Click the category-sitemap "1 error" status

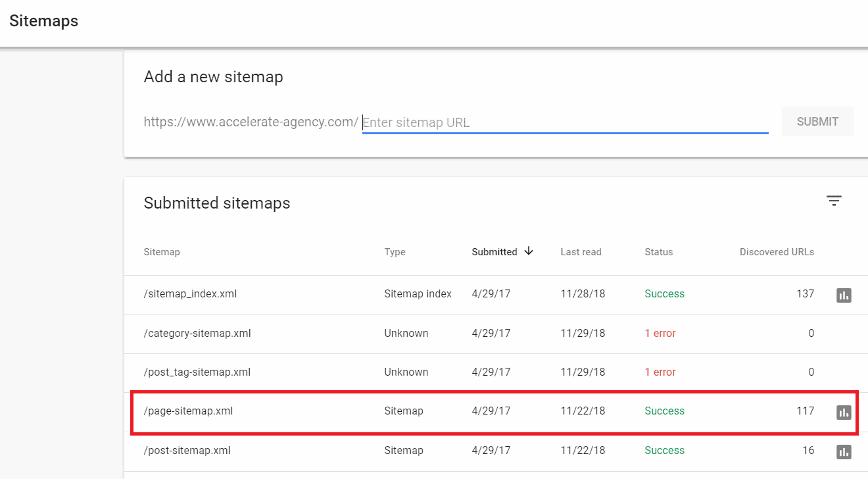(x=660, y=334)
